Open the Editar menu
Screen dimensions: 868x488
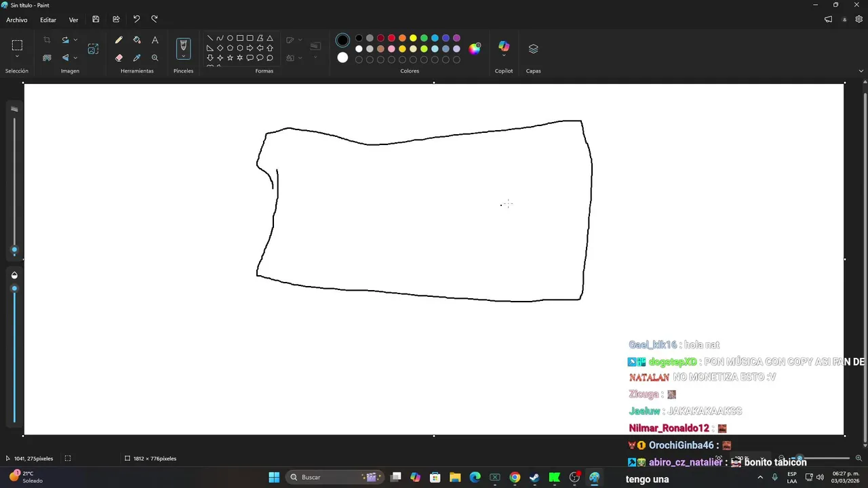coord(48,20)
